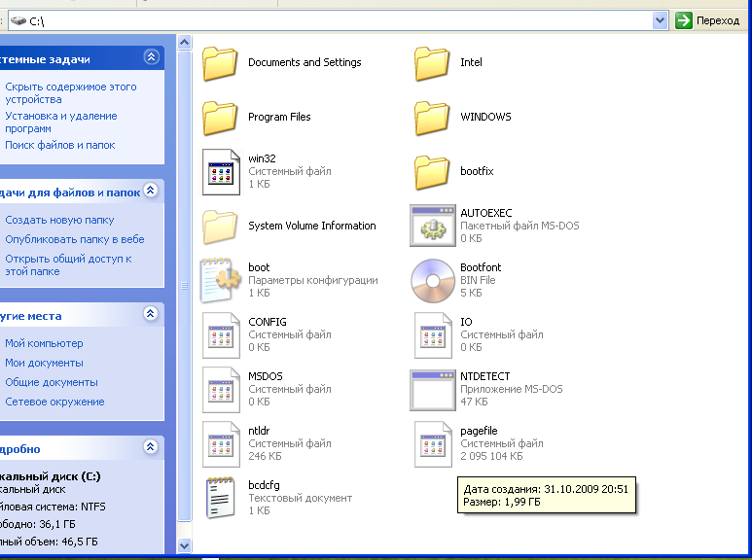This screenshot has width=752, height=560.
Task: Collapse the Системные задачи panel
Action: tap(150, 57)
